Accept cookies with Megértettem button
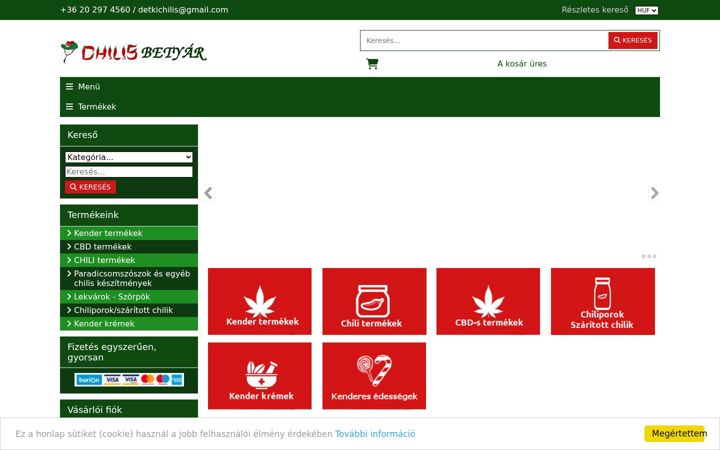Viewport: 720px width, 450px height. pyautogui.click(x=675, y=433)
